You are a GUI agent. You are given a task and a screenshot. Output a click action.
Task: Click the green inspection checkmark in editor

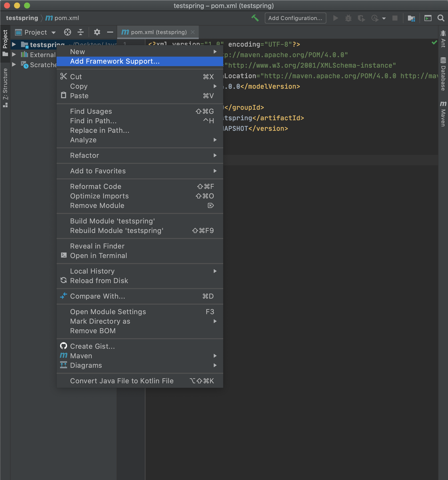(x=434, y=42)
